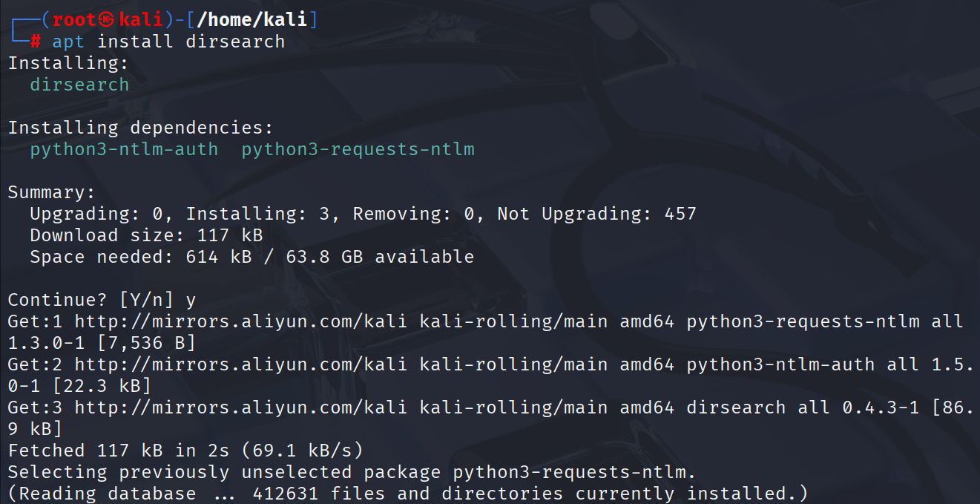Click the red # prompt symbol
980x504 pixels.
click(x=36, y=42)
